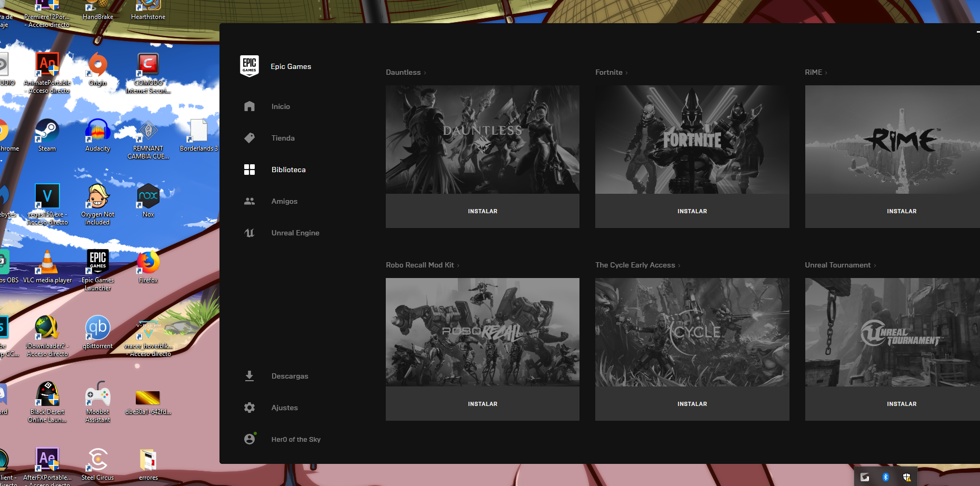Open the Ajustes settings label
This screenshot has height=486, width=980.
pos(285,408)
